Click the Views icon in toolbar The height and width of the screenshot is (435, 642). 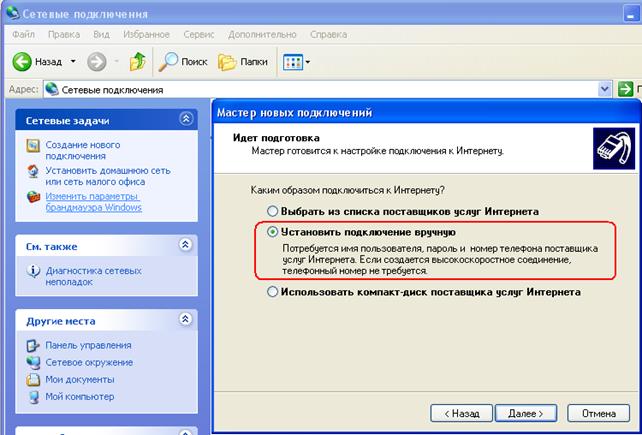293,62
